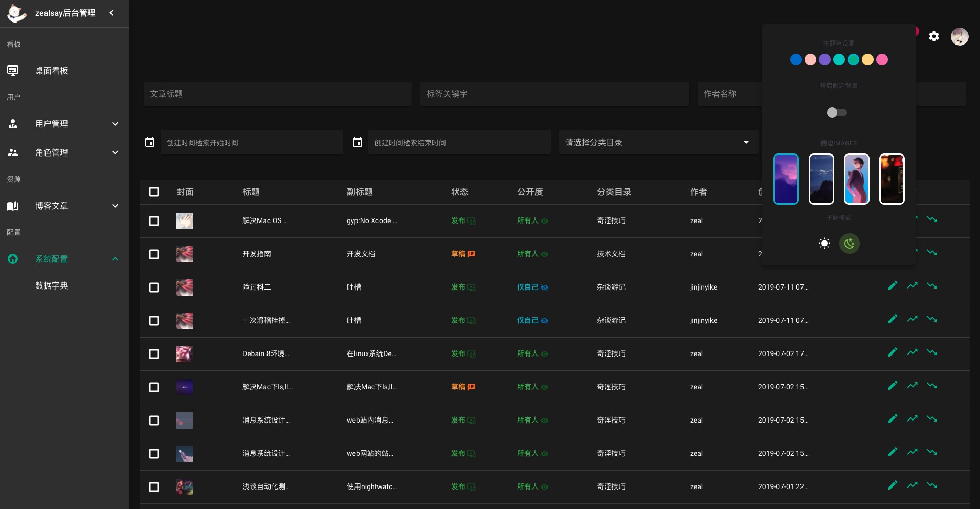Collapse the sidebar with the left chevron
The height and width of the screenshot is (509, 980).
pos(112,13)
